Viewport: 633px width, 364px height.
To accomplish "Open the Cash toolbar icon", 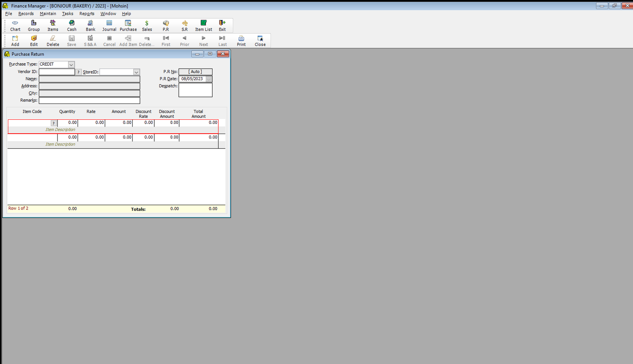I will pos(72,25).
